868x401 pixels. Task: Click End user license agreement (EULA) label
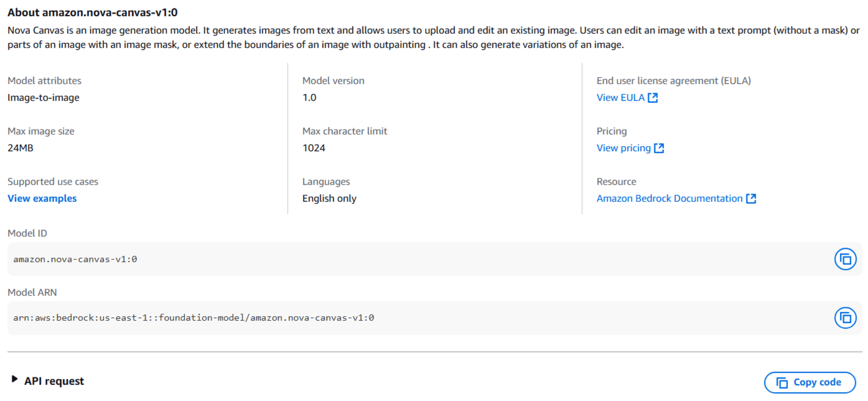click(x=674, y=81)
